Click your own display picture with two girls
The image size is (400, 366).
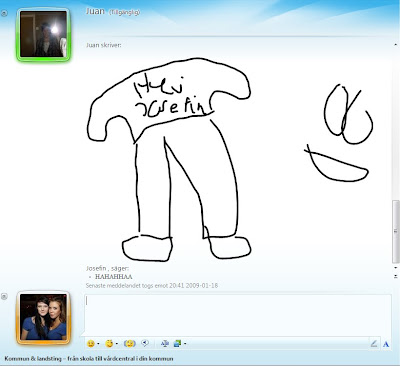point(43,317)
